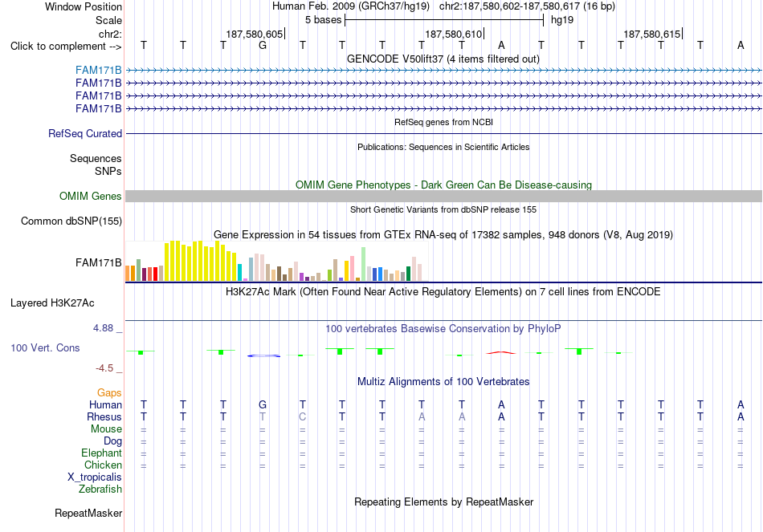Click the 187,580,615 position marker

(652, 34)
